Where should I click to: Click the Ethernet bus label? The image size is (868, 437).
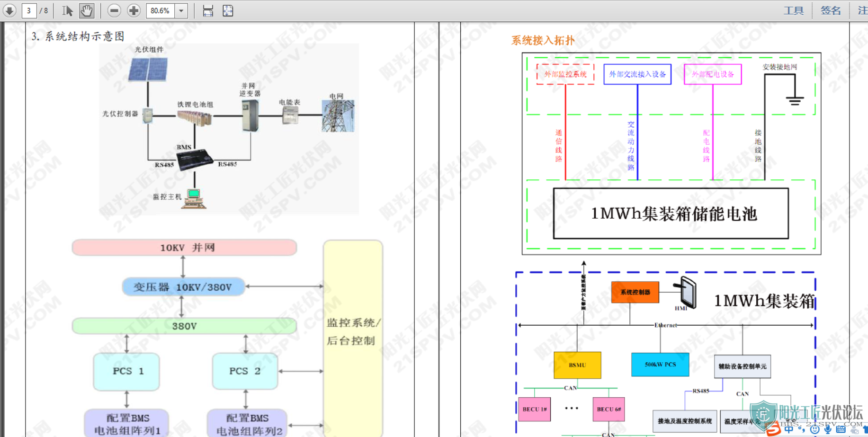tap(665, 325)
